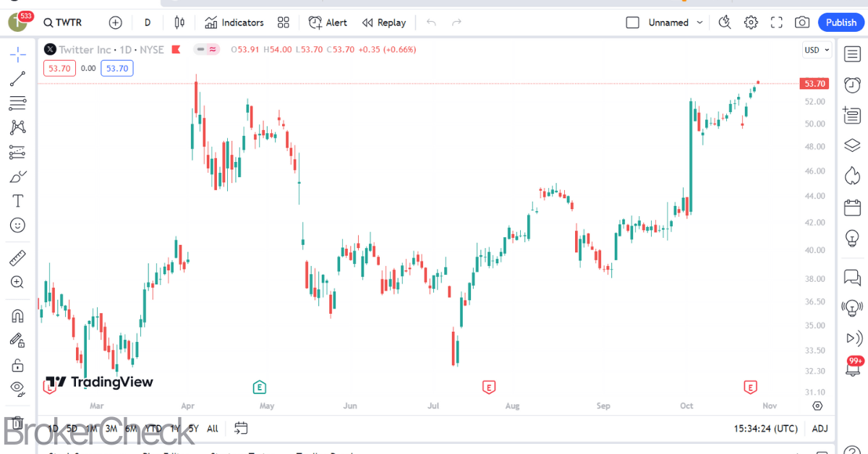Click the 15:34:24 (UTC) timezone
This screenshot has height=454, width=868.
click(766, 429)
